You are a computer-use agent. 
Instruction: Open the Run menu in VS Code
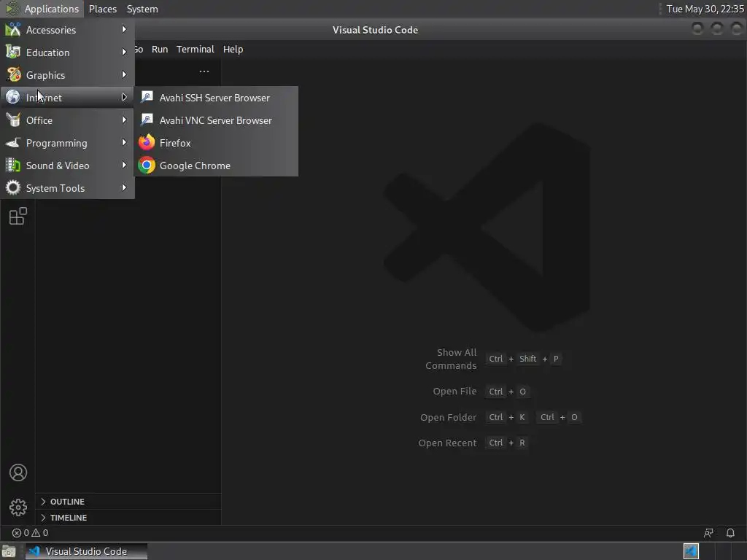[160, 49]
